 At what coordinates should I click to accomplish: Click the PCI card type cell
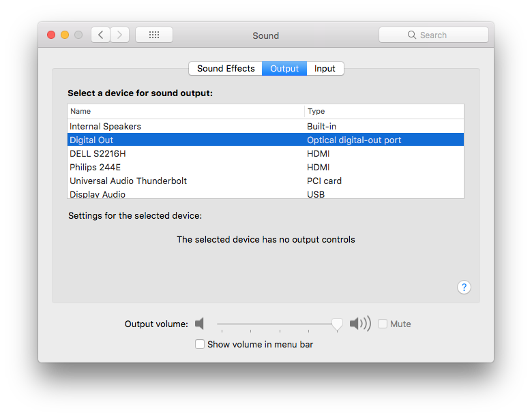tap(324, 181)
